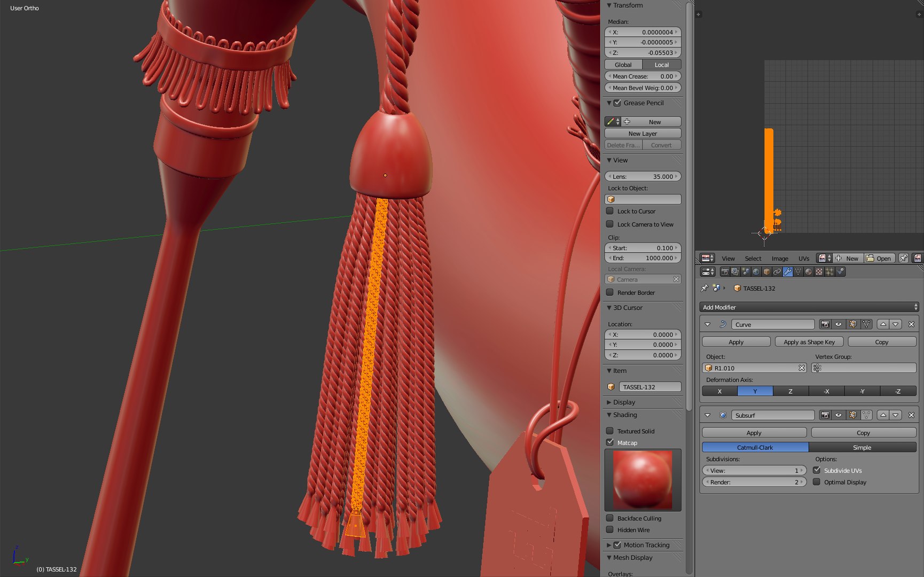Select Simple subdivision type
This screenshot has height=577, width=924.
coord(862,447)
